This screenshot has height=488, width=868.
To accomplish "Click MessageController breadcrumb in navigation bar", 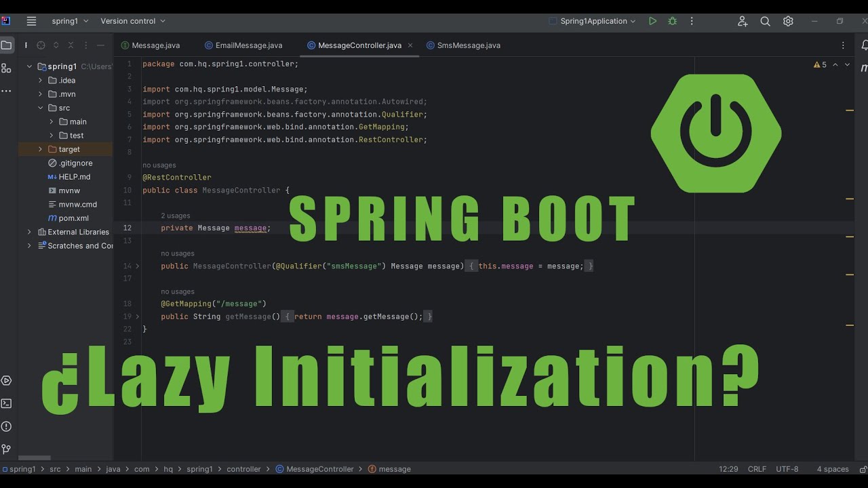I will point(315,469).
